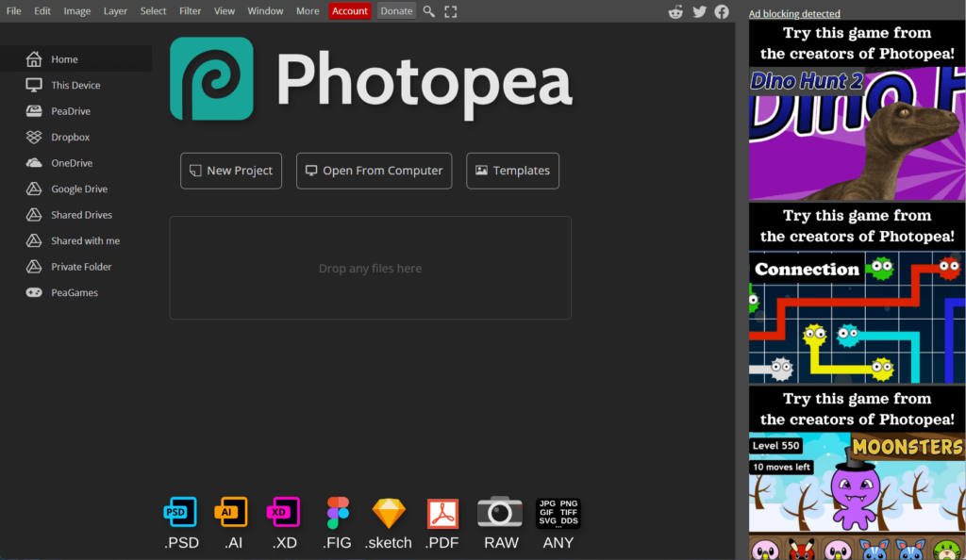Click the search magnifier icon in menu bar
The width and height of the screenshot is (966, 560).
(x=429, y=11)
